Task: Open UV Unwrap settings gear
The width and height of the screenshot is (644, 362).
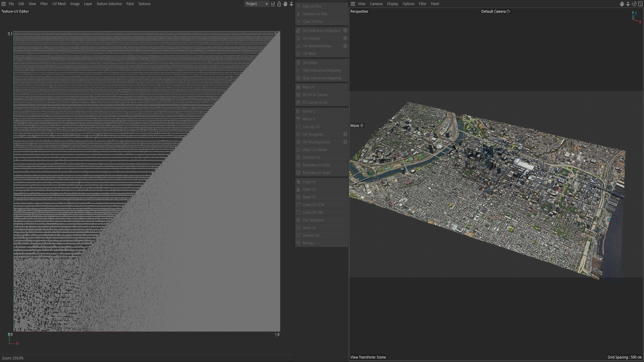Action: (x=345, y=38)
